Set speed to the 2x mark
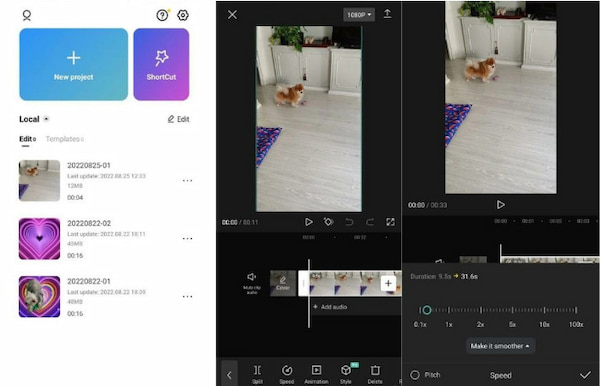This screenshot has width=600, height=386. (x=481, y=310)
